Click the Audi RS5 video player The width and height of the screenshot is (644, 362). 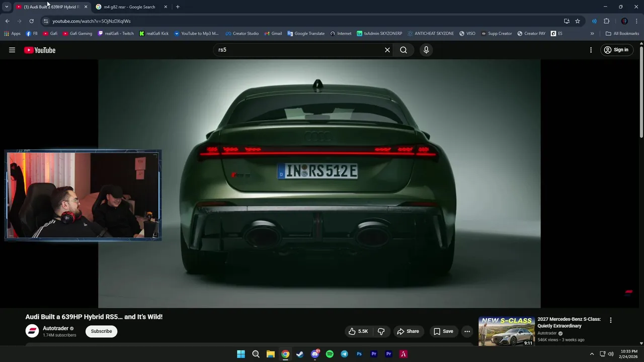click(319, 184)
